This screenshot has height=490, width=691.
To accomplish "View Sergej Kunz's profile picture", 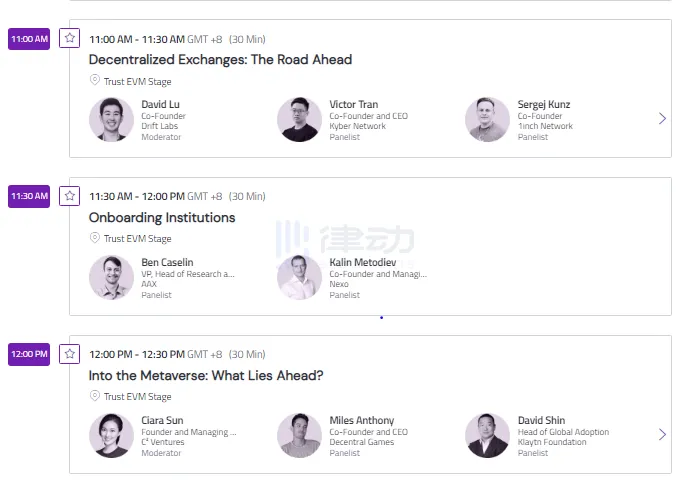I will click(x=487, y=120).
